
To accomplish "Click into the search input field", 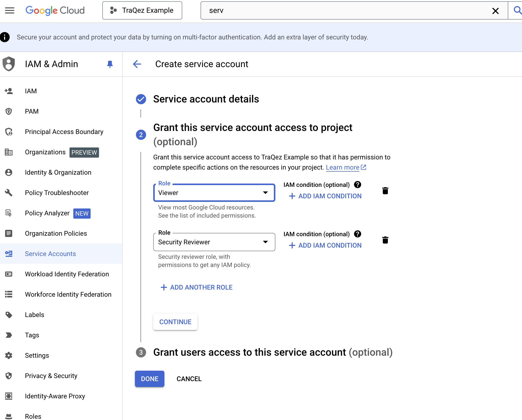I will tap(344, 10).
